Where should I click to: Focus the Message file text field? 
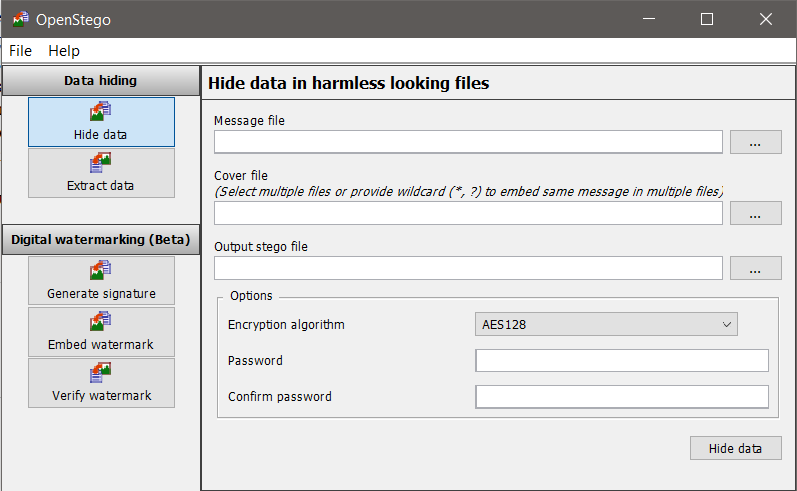(468, 142)
